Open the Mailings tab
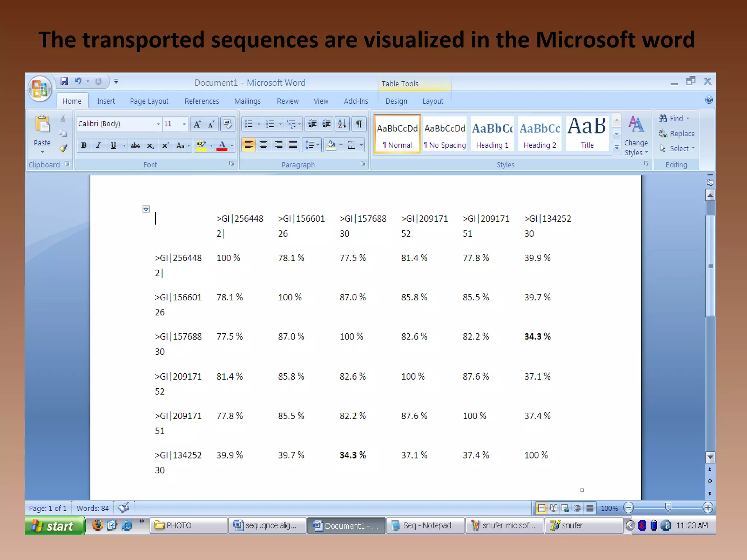The height and width of the screenshot is (560, 747). point(247,101)
